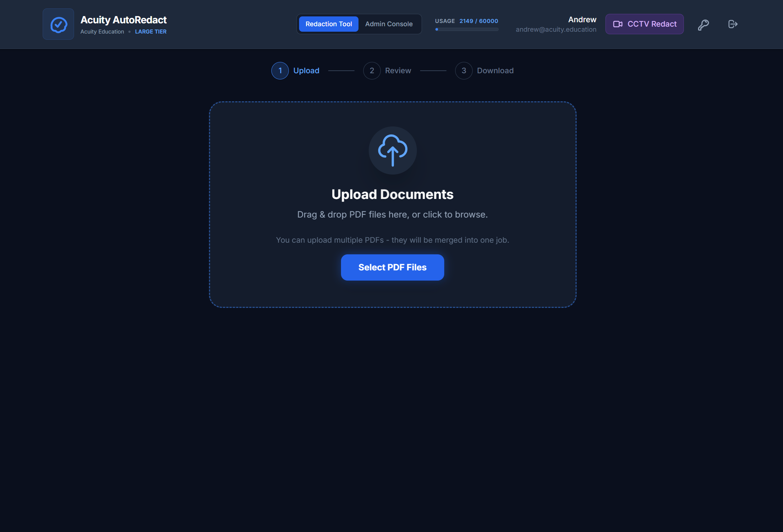The image size is (783, 532).
Task: Click the logout arrow icon
Action: tap(733, 24)
